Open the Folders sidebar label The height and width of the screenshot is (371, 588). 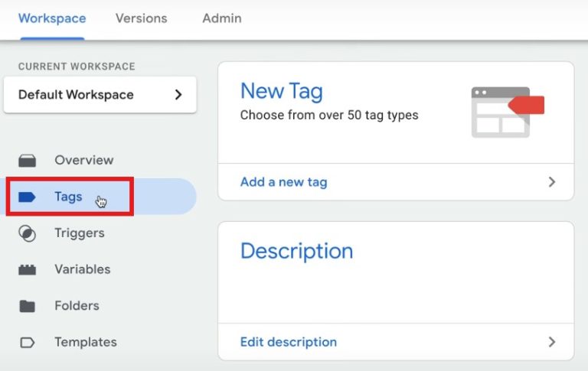click(x=77, y=305)
